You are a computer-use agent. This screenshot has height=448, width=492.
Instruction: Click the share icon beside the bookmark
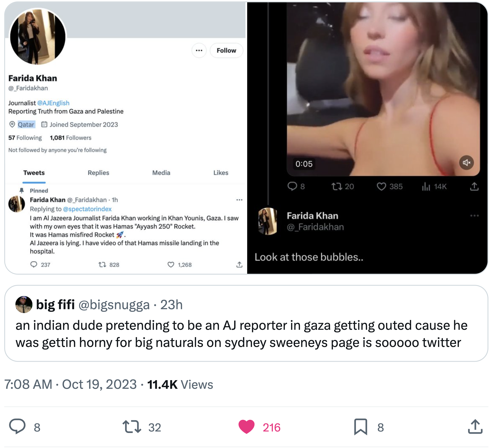475,427
